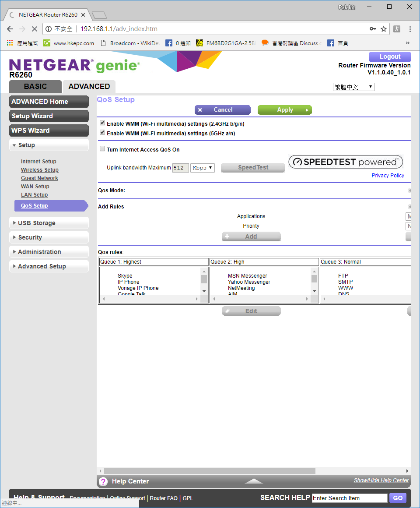Open the Apps grid bookmark icon
The width and height of the screenshot is (420, 508).
pos(10,43)
